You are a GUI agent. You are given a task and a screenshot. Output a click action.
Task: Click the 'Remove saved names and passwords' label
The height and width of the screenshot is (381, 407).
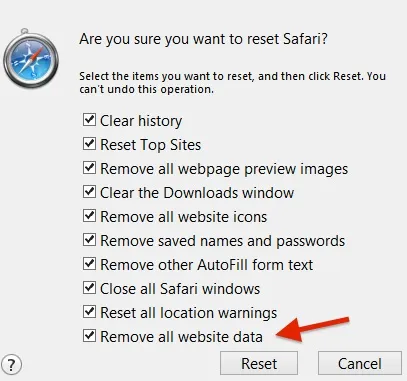coord(223,241)
